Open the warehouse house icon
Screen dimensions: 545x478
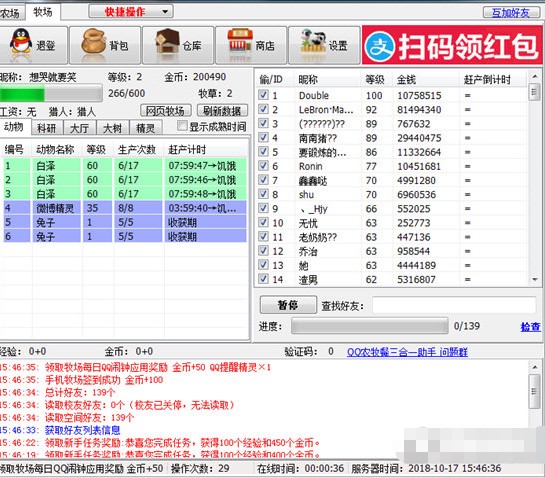point(167,41)
